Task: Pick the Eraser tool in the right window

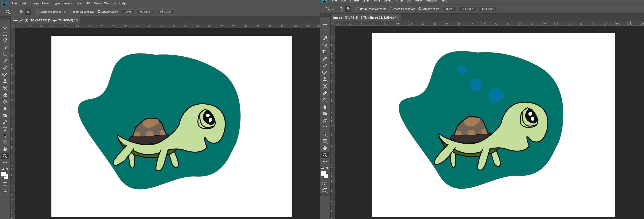Action: point(325,93)
